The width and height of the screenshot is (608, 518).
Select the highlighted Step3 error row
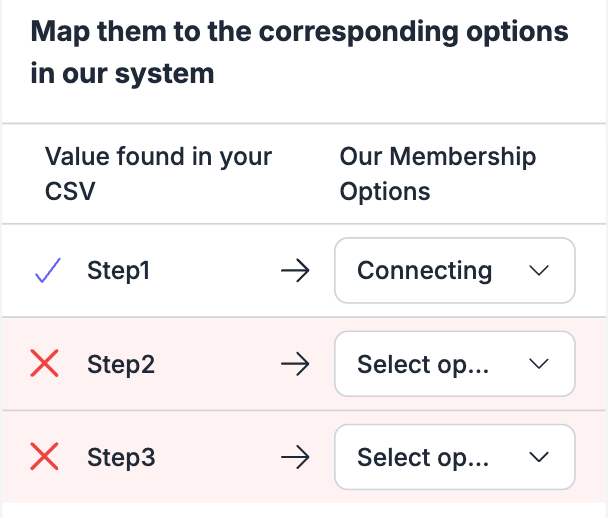(x=304, y=457)
